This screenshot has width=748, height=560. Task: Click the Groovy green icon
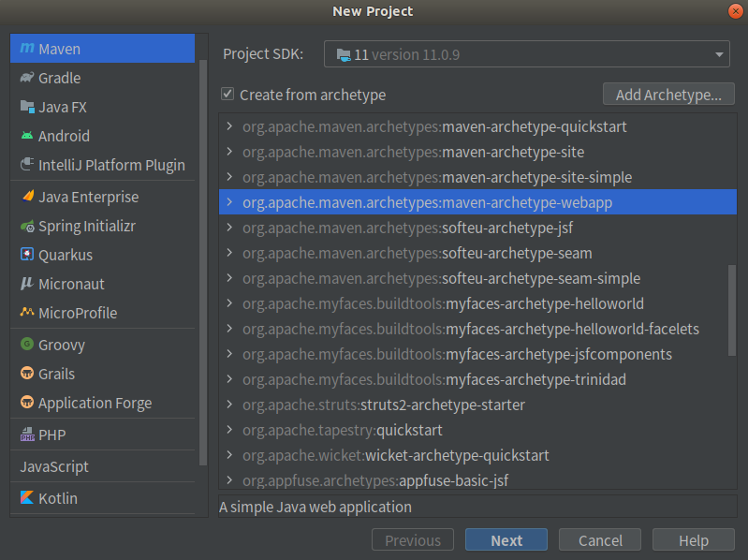point(27,344)
